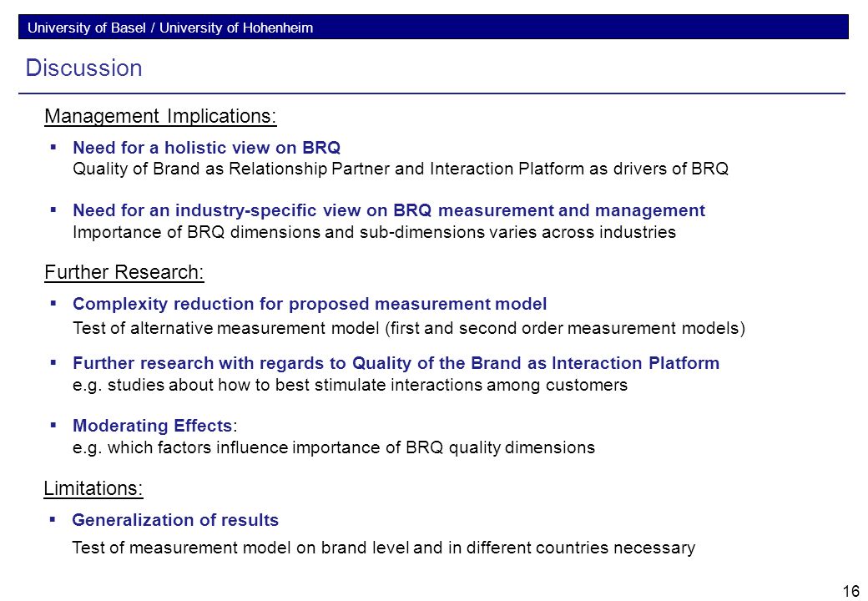Select line 'Quality of Brand as Relationship Partner...'
The image size is (868, 601).
[x=401, y=169]
